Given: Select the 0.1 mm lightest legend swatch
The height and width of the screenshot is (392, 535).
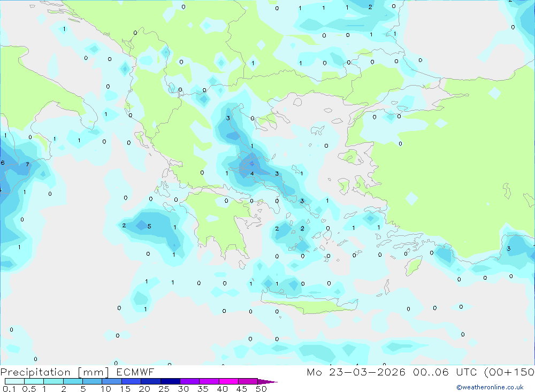Looking at the screenshot, I should click(x=14, y=381).
